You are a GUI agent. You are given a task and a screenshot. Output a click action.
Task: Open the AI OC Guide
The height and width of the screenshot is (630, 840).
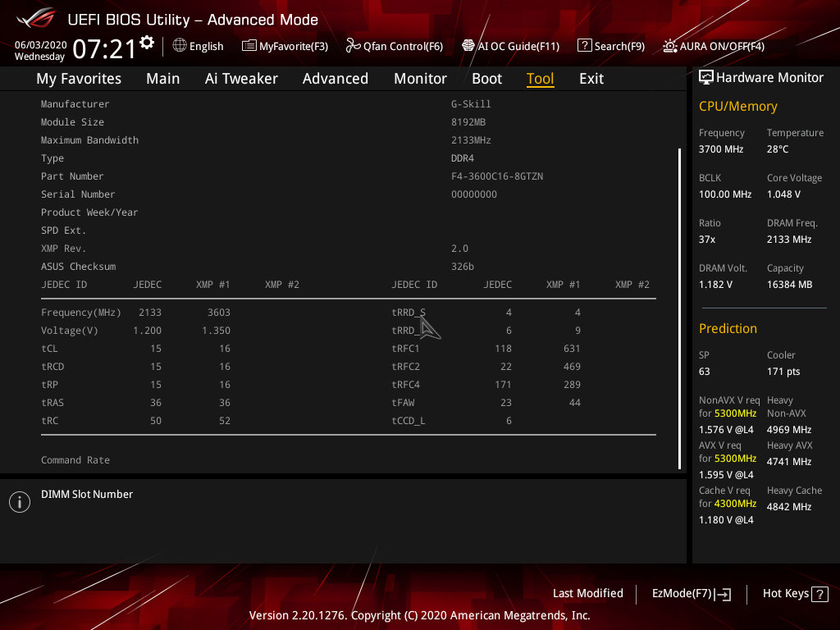(510, 46)
